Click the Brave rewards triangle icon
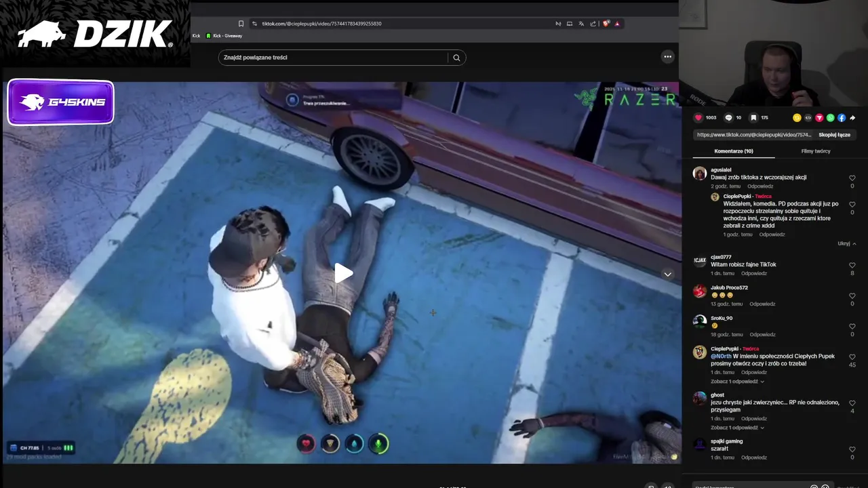 point(617,24)
